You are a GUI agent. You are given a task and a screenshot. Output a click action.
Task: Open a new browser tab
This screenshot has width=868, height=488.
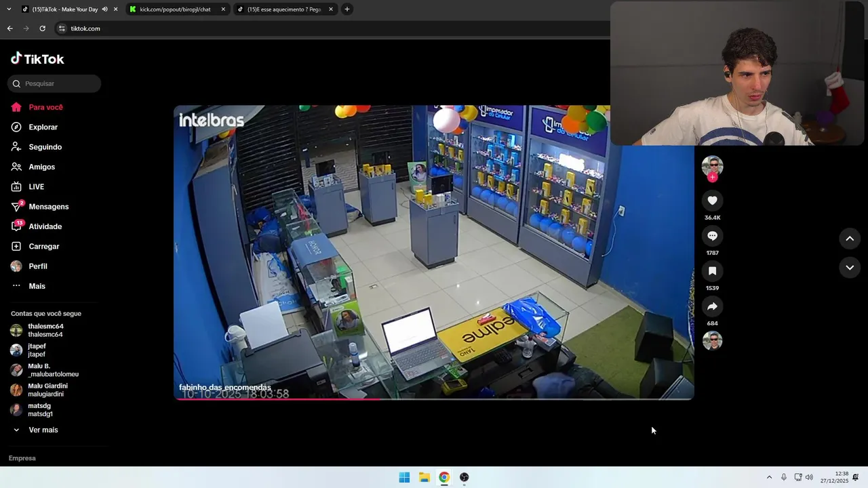click(347, 9)
